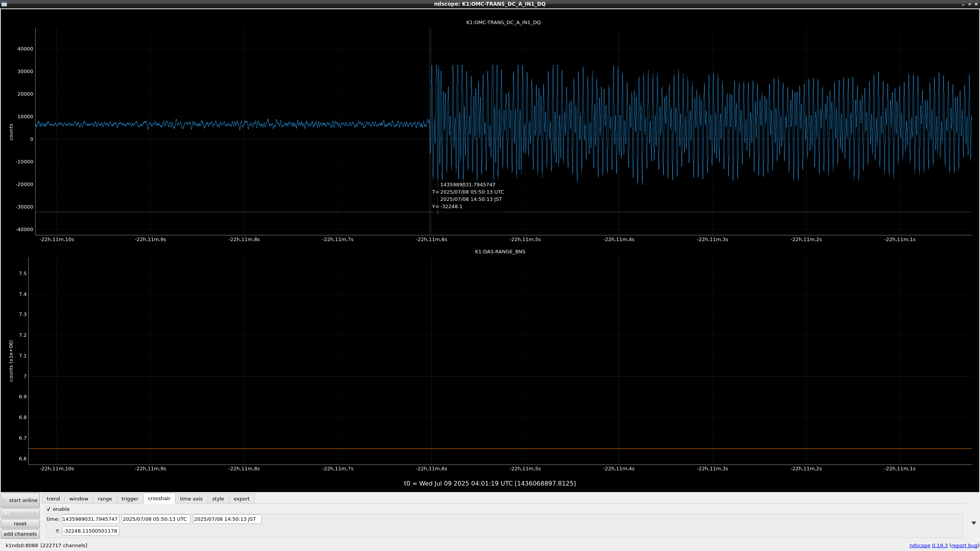Edit the JST time field
This screenshot has height=551, width=980.
click(227, 519)
